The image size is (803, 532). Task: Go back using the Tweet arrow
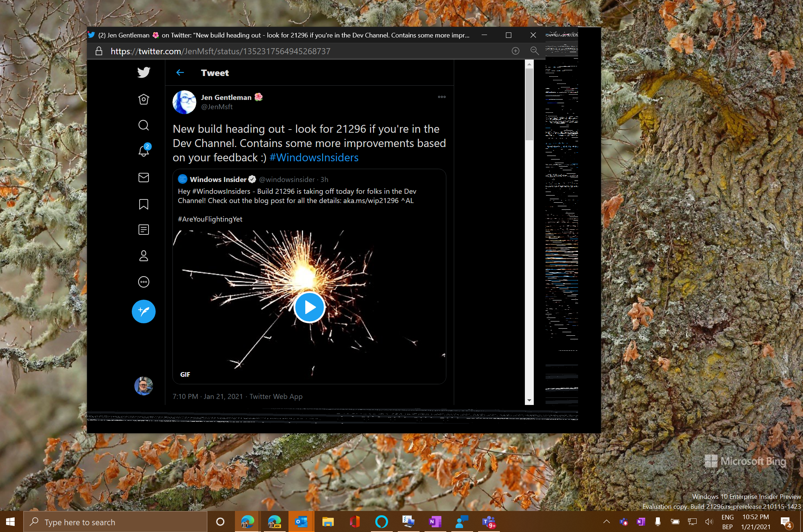tap(180, 73)
